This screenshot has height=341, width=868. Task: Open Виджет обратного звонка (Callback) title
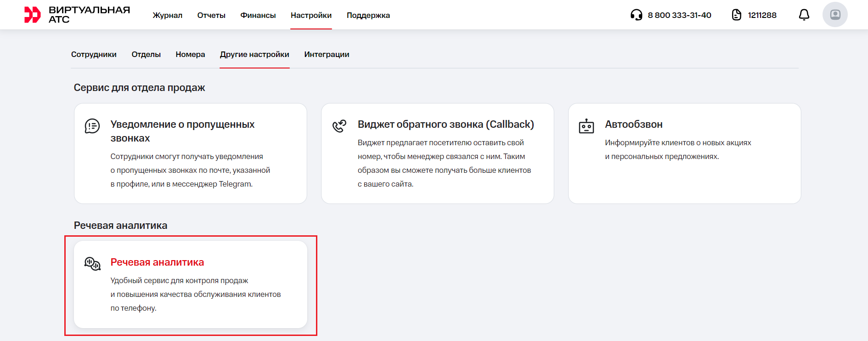pos(445,124)
